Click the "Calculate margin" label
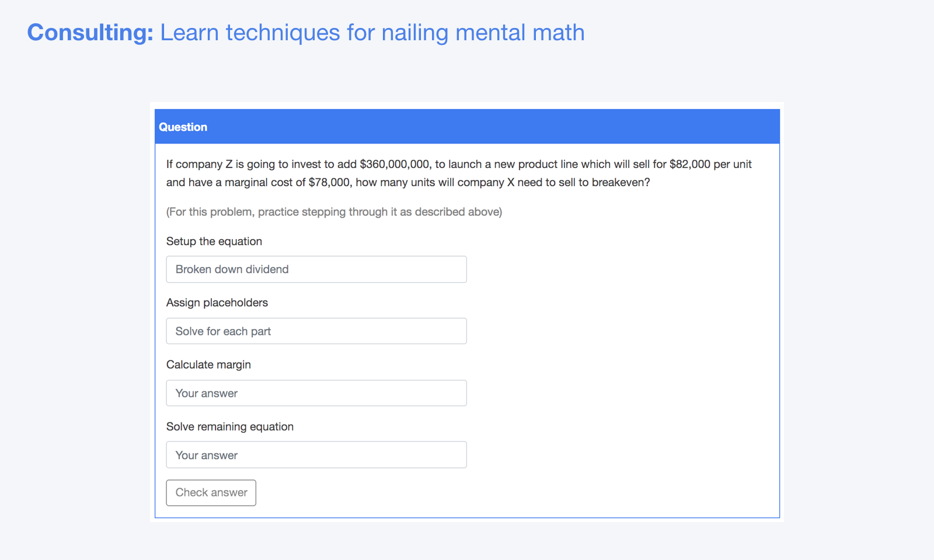934x560 pixels. 208,364
